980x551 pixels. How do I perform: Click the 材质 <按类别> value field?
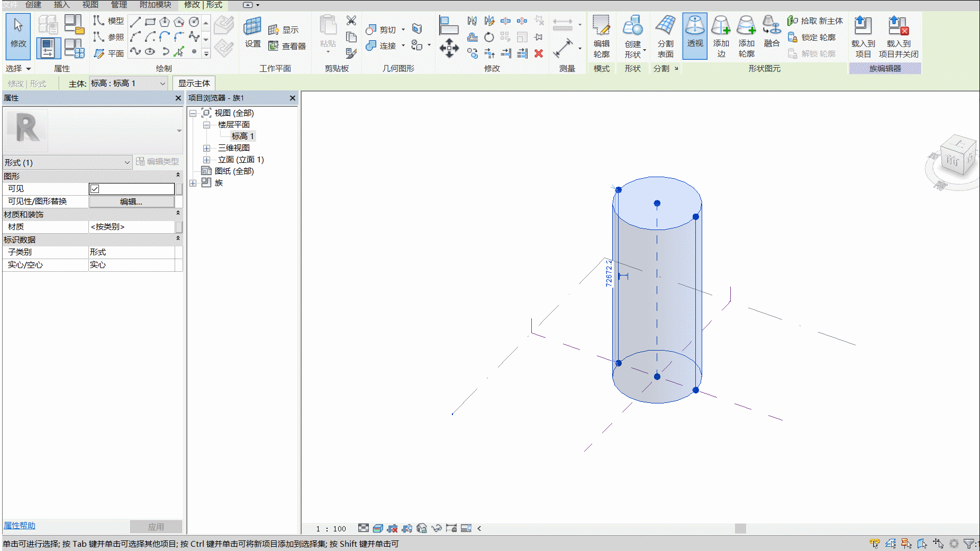(x=132, y=227)
